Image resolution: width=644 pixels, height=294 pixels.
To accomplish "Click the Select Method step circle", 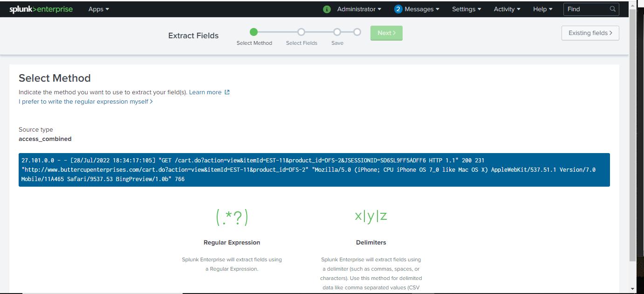I will pos(253,32).
